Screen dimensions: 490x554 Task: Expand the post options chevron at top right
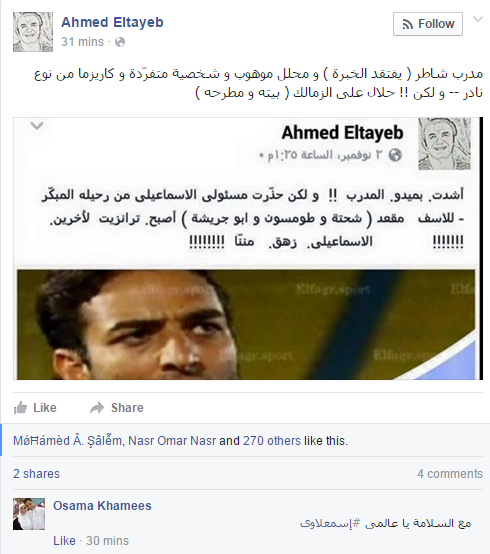click(x=478, y=19)
